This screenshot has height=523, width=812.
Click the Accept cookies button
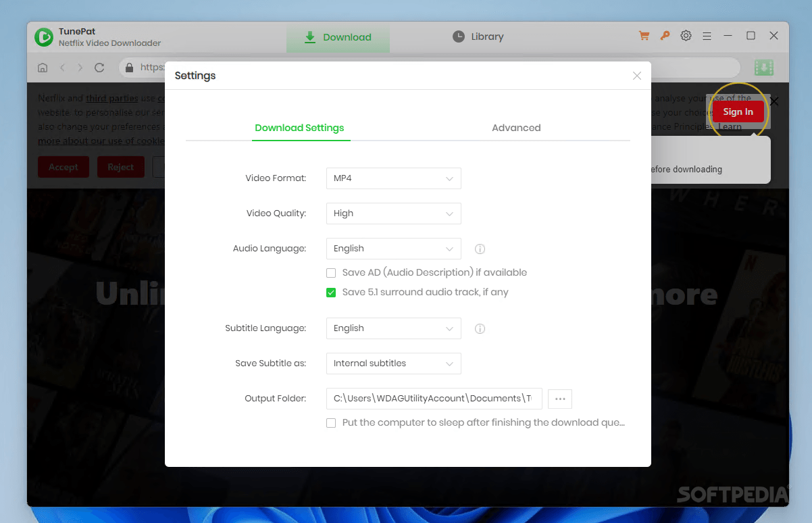point(63,167)
